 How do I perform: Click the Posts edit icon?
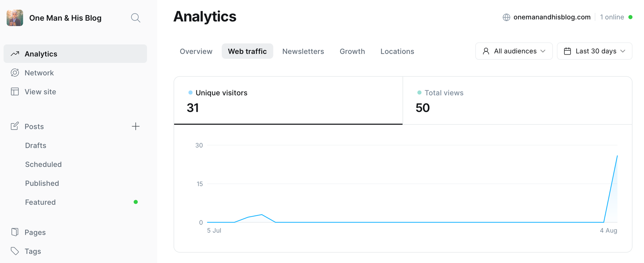15,126
